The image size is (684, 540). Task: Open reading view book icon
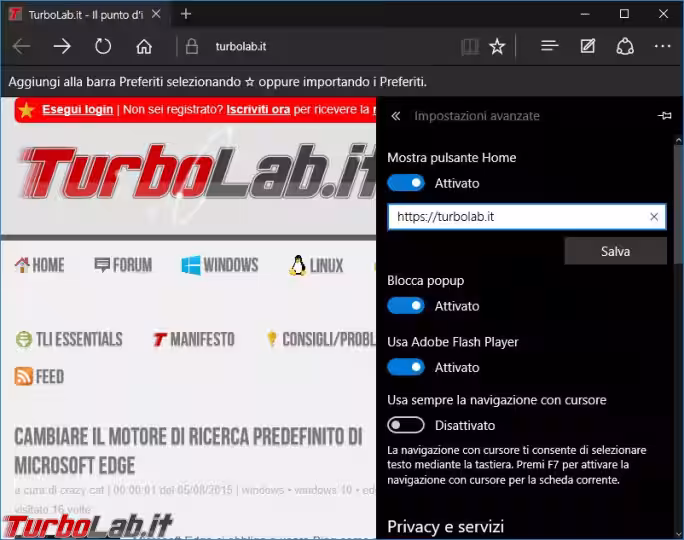470,46
